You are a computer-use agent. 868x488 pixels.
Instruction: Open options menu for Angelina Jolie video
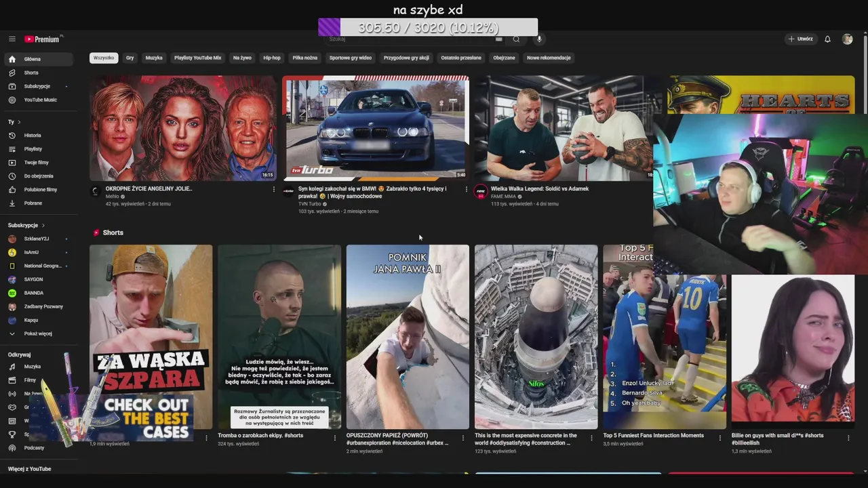[274, 189]
